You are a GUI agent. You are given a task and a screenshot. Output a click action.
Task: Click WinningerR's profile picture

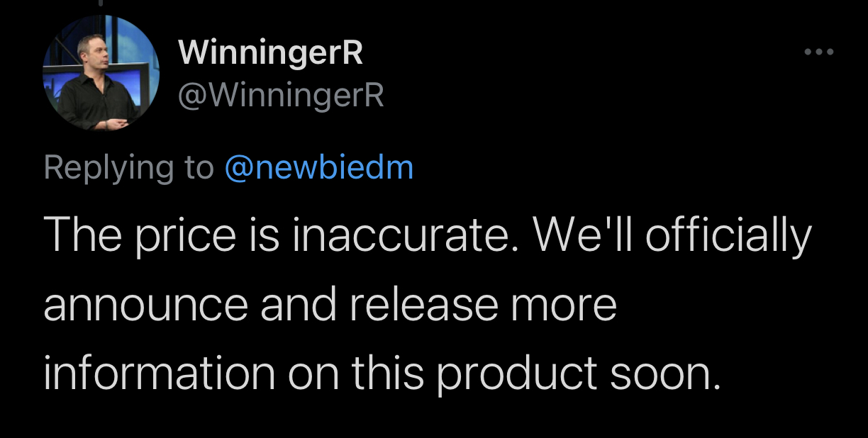[101, 73]
